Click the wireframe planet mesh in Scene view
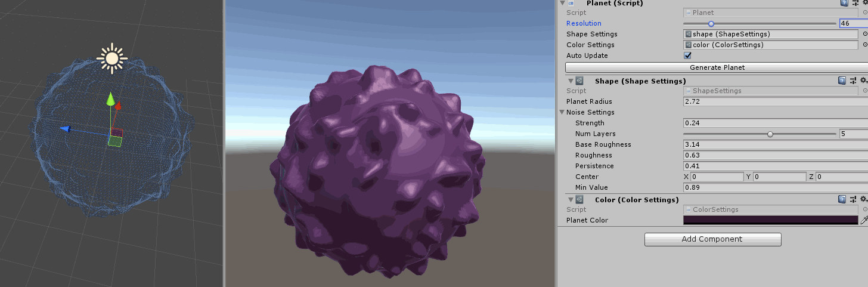Viewport: 868px width, 287px height. tap(111, 136)
